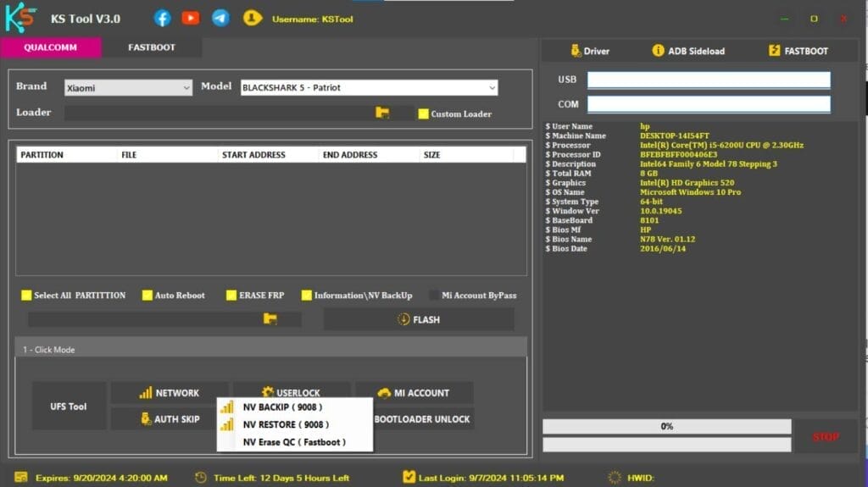
Task: Enable the Mi Account ByPass checkbox
Action: (434, 295)
